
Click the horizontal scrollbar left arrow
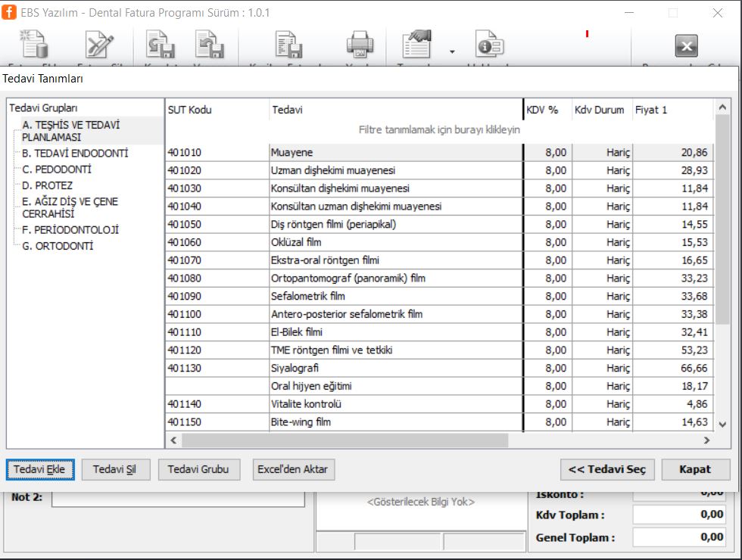click(x=173, y=440)
